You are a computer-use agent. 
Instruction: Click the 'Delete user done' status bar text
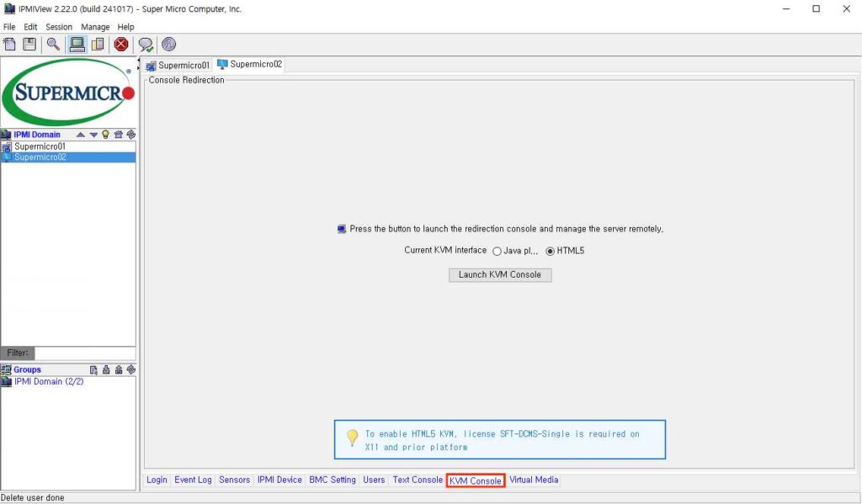click(33, 498)
